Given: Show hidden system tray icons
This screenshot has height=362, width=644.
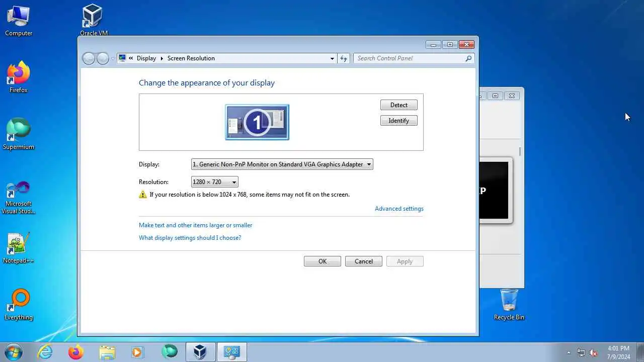Looking at the screenshot, I should 569,352.
